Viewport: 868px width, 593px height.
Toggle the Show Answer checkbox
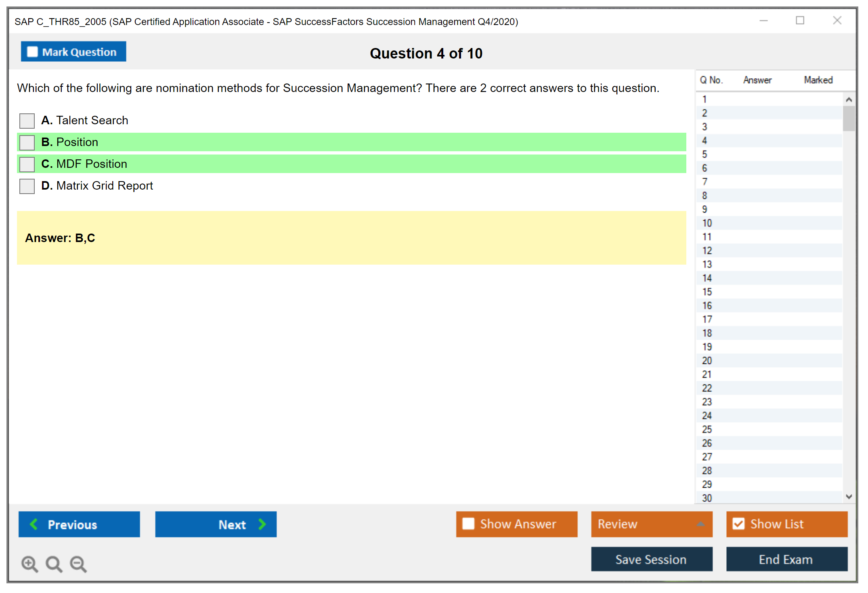click(468, 524)
